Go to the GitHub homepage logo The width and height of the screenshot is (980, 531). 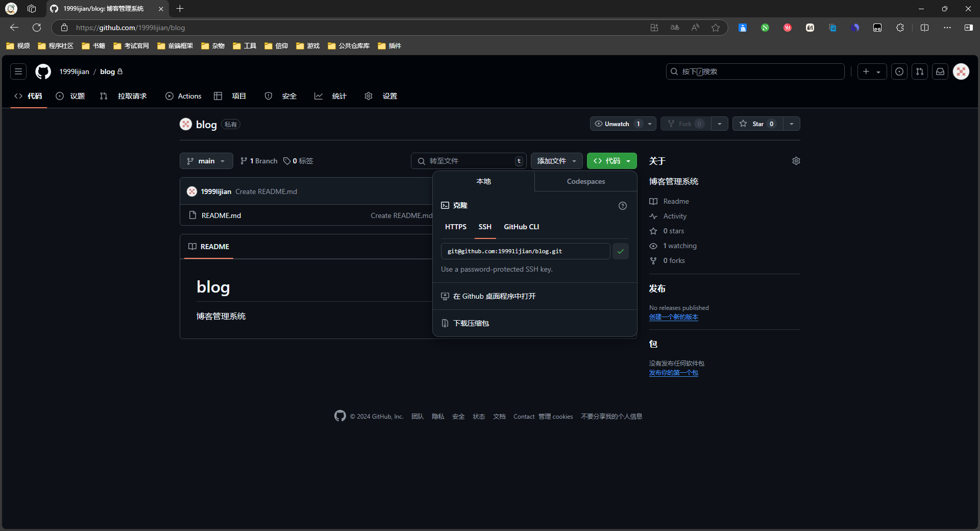tap(43, 71)
